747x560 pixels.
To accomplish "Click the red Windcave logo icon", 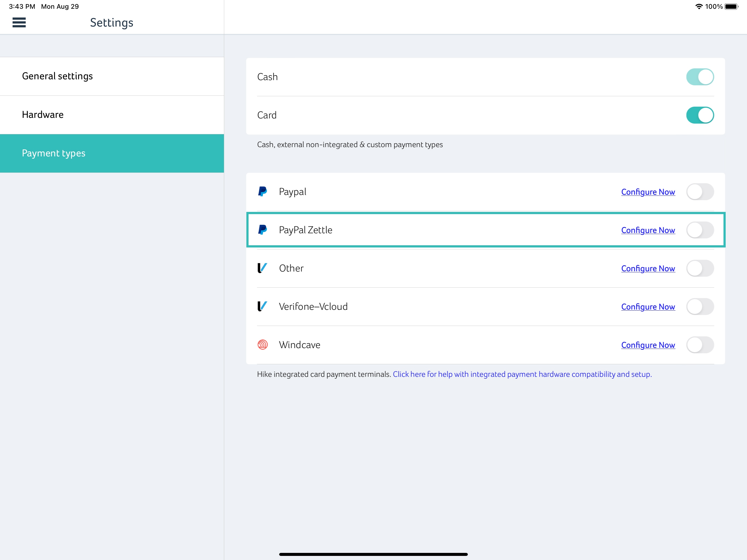I will [262, 345].
